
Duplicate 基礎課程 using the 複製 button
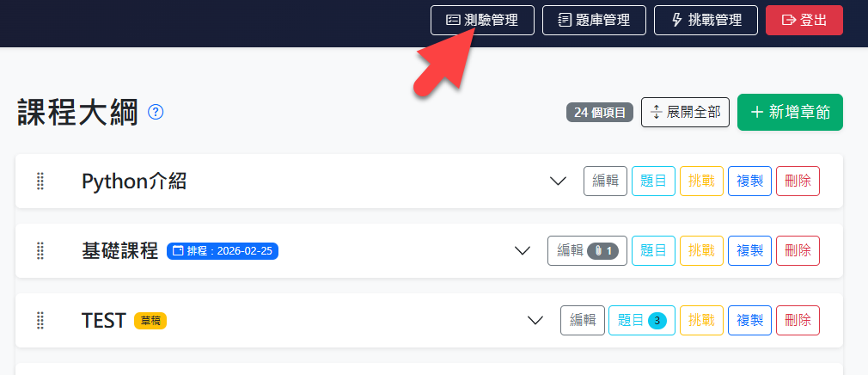click(749, 251)
